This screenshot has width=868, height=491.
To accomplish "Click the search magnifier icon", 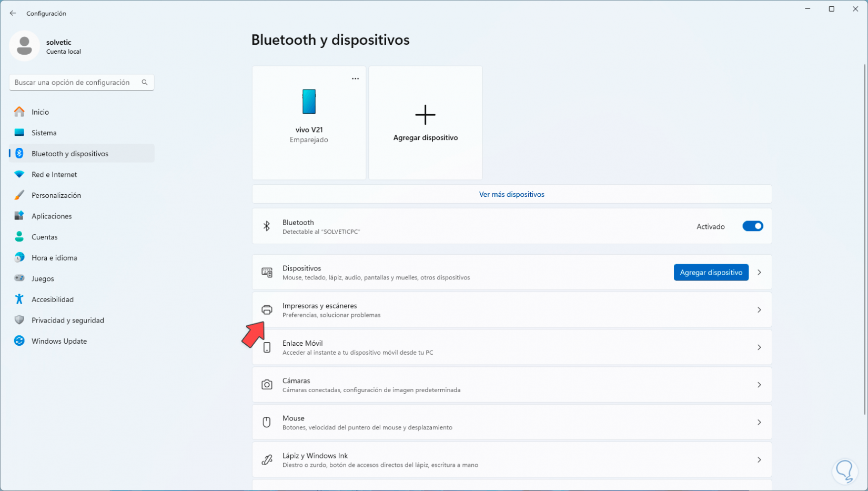I will point(145,83).
